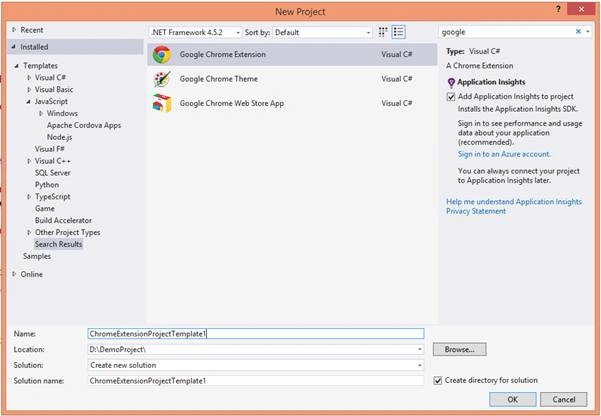Open the Sort by Default dropdown
The height and width of the screenshot is (416, 601).
click(322, 33)
